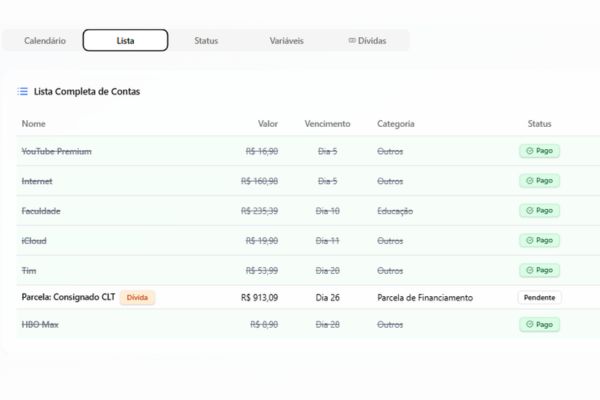Switch to the Calendário tab
Viewport: 600px width, 400px height.
[45, 41]
